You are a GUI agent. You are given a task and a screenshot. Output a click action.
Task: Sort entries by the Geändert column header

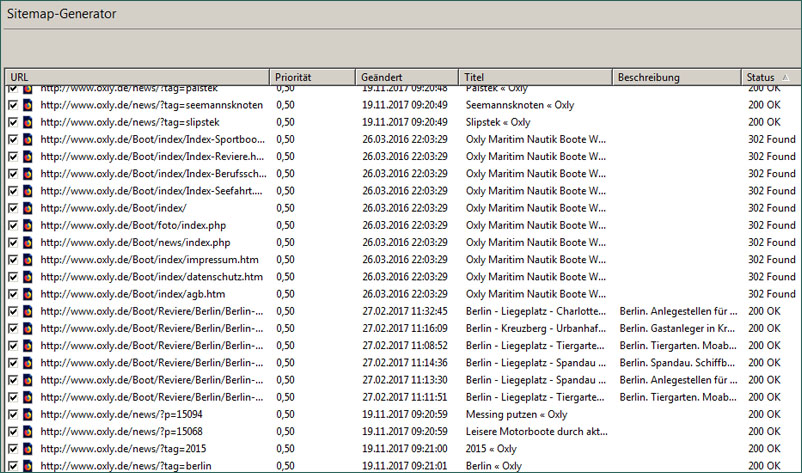point(406,77)
